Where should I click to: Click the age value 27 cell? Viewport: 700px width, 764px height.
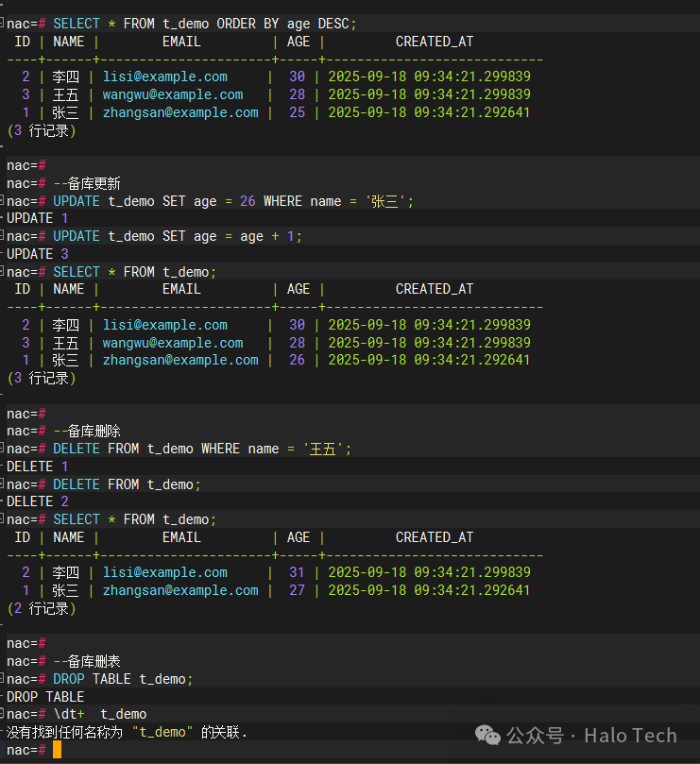click(297, 590)
